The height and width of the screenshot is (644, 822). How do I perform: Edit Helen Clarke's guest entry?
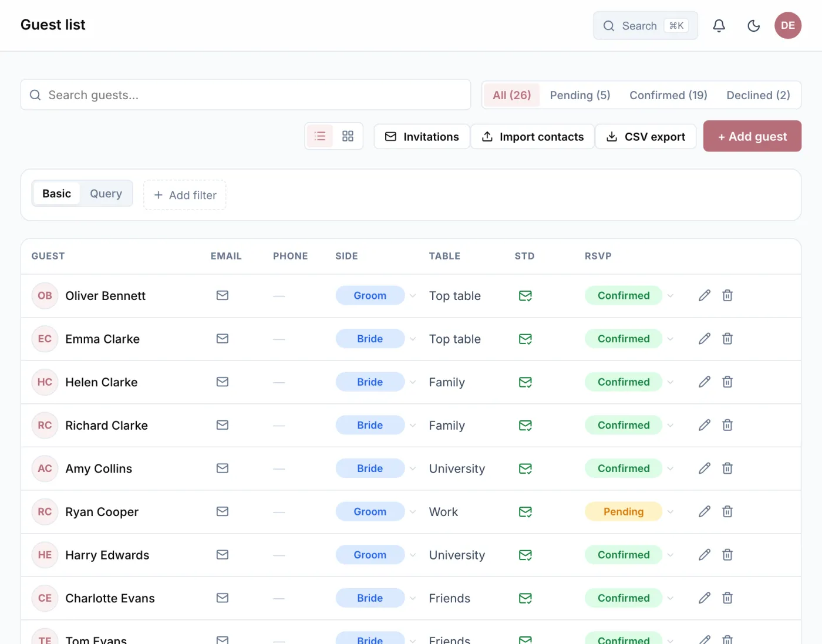click(705, 382)
